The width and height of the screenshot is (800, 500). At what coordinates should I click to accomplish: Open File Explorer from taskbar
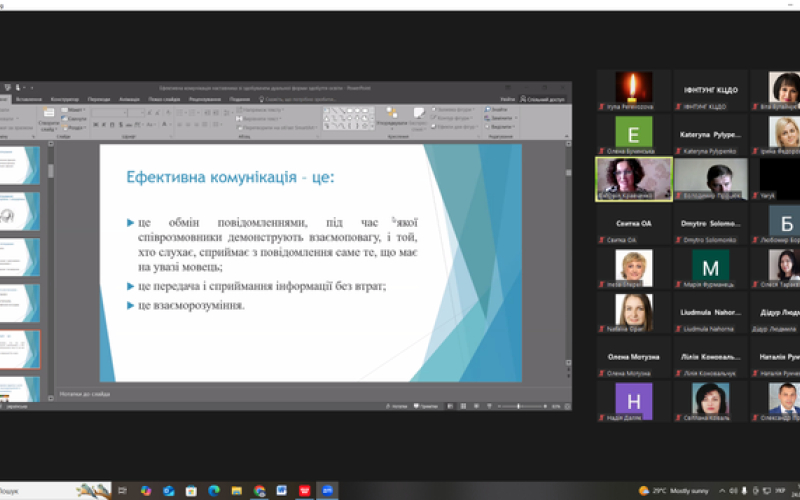[237, 491]
